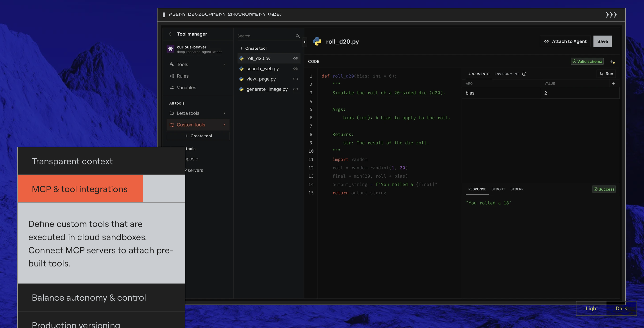Select search_web.py from the tool list

pyautogui.click(x=262, y=68)
